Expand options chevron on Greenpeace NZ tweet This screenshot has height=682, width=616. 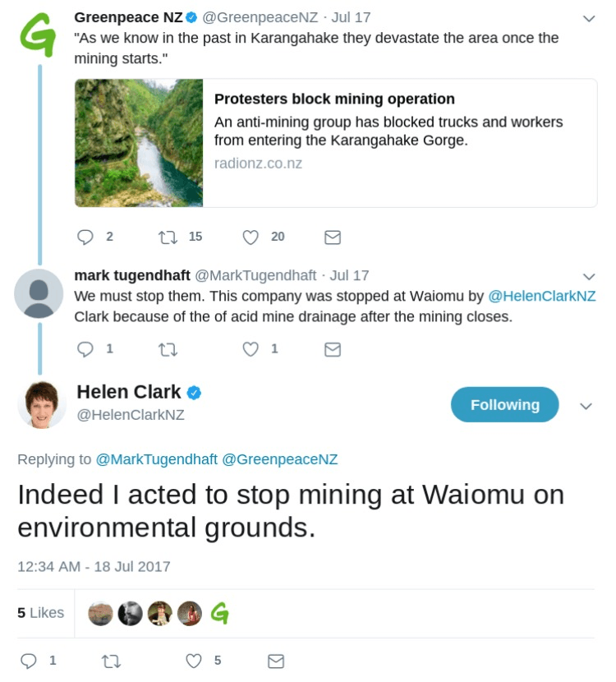[x=588, y=18]
